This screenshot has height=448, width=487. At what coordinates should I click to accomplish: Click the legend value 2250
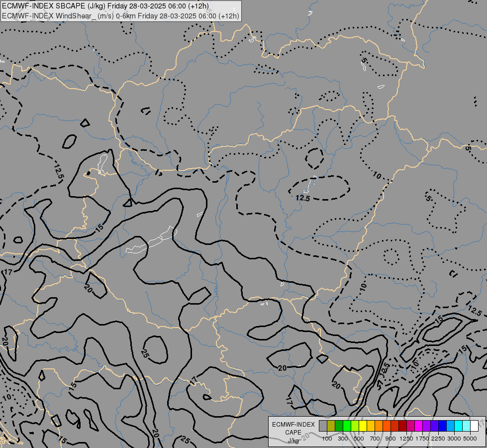click(438, 439)
